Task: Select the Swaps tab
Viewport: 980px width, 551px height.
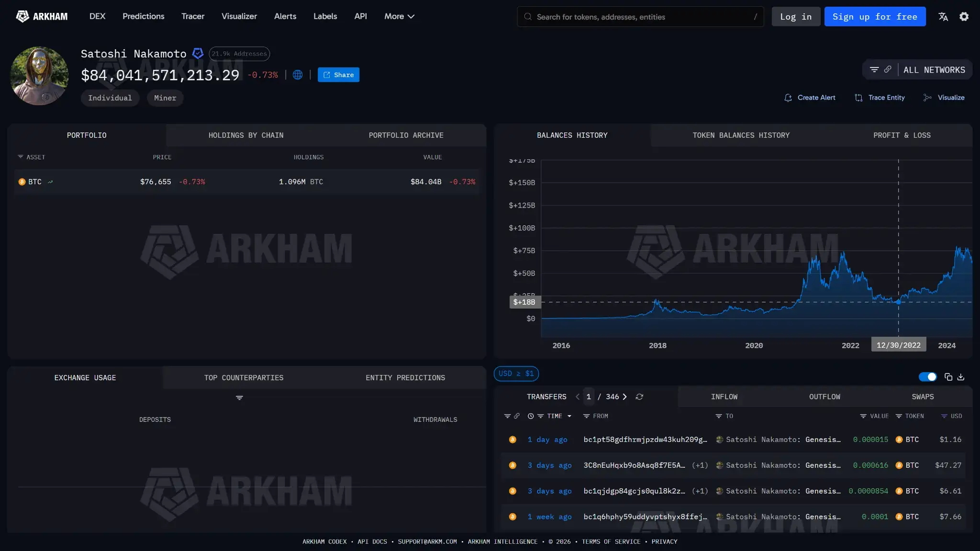Action: [923, 397]
